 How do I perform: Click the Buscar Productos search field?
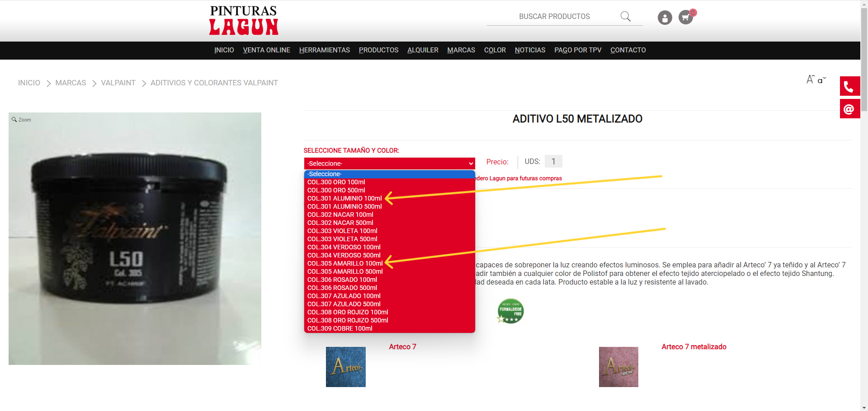click(x=554, y=17)
